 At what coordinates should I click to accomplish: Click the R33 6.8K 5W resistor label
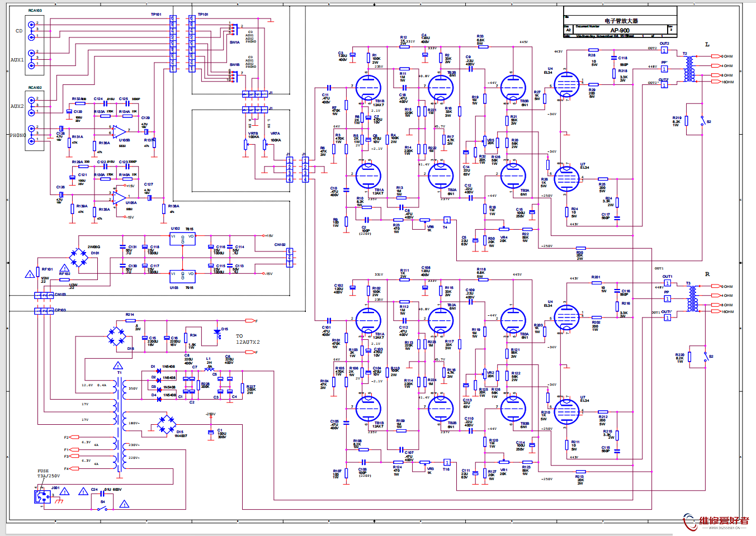(x=480, y=40)
